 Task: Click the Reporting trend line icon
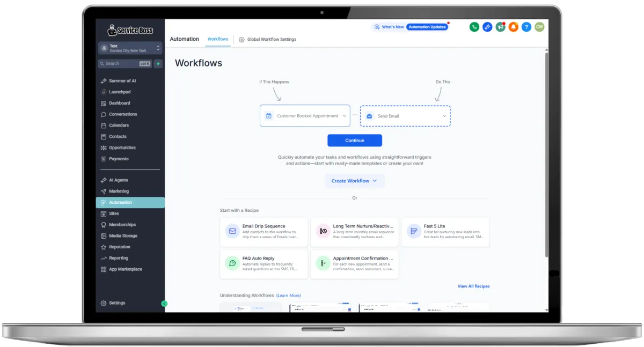coord(104,258)
